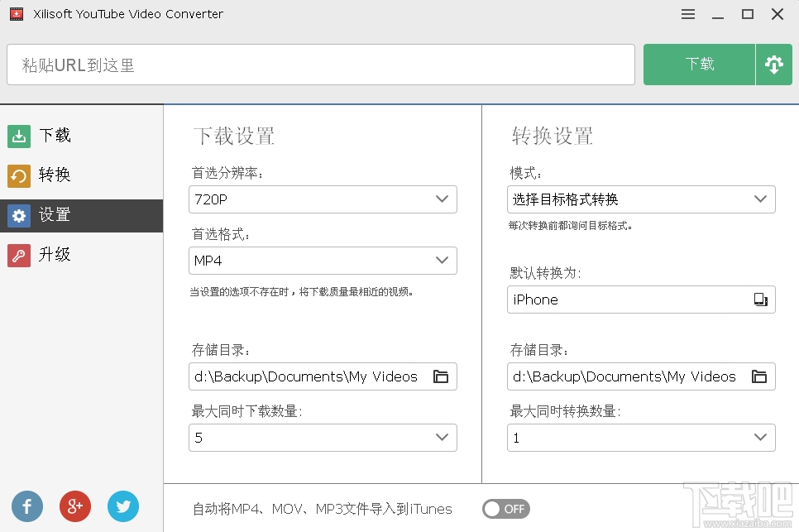Click the 默认转换为 iPhone field
799x532 pixels.
pos(641,300)
